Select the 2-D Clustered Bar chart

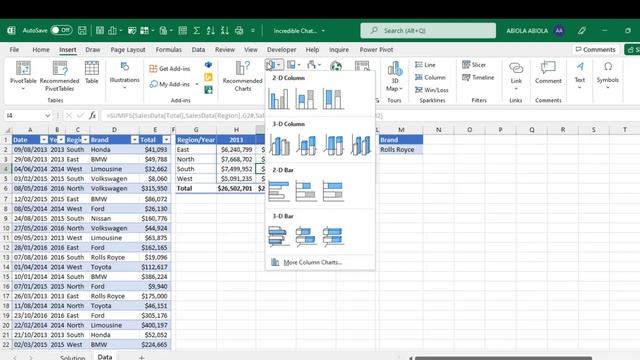[x=279, y=191]
